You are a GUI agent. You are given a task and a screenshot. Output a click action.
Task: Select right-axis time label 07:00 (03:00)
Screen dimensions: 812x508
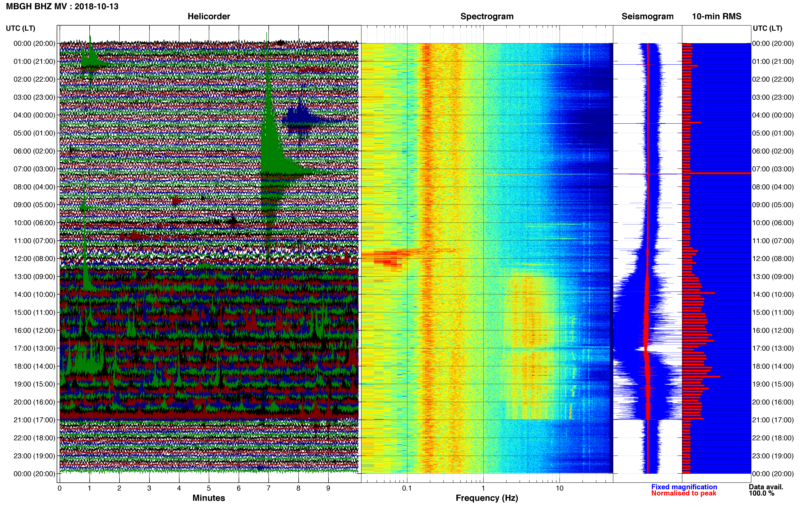tap(773, 169)
